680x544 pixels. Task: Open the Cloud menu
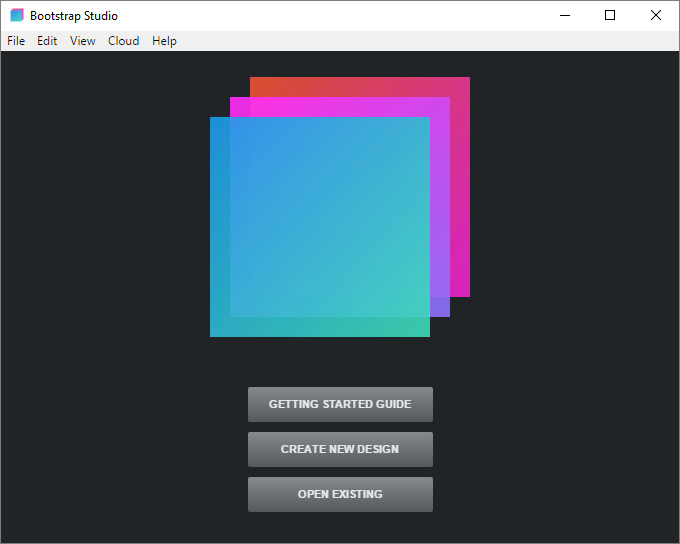[124, 41]
